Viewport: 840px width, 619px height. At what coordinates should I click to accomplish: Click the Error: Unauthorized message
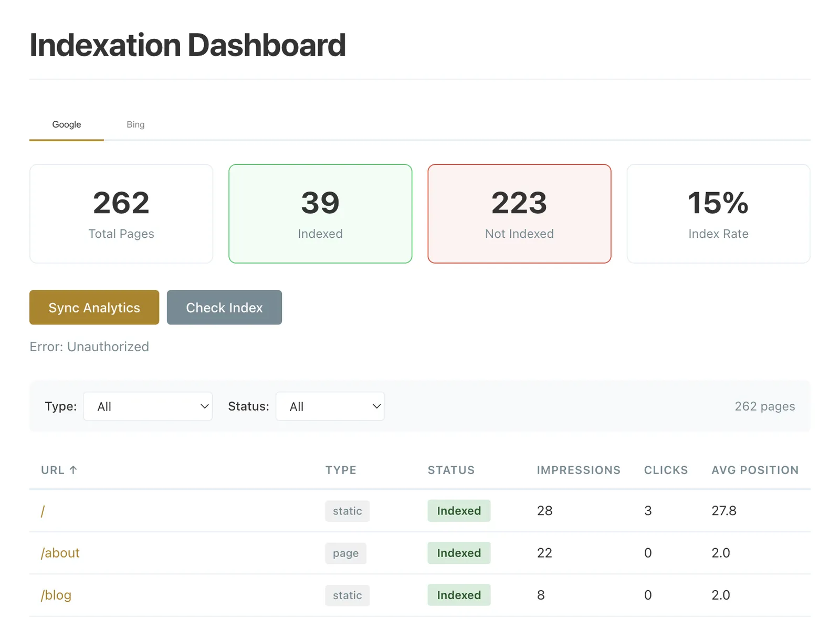click(89, 347)
